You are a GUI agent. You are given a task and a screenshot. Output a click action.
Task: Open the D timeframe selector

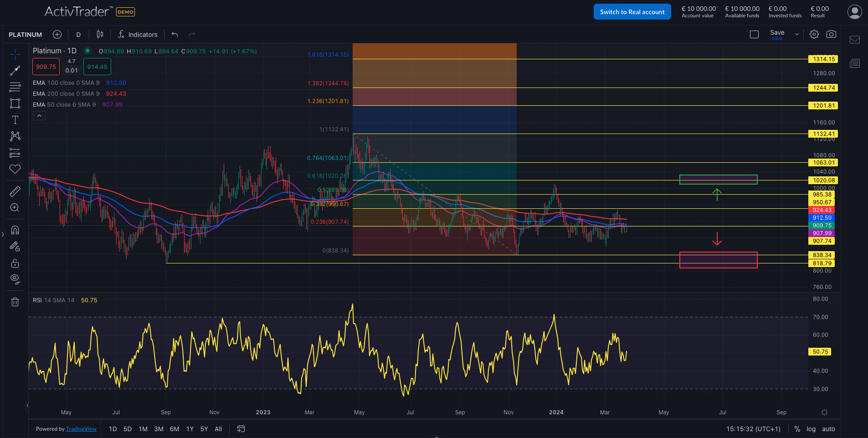78,34
